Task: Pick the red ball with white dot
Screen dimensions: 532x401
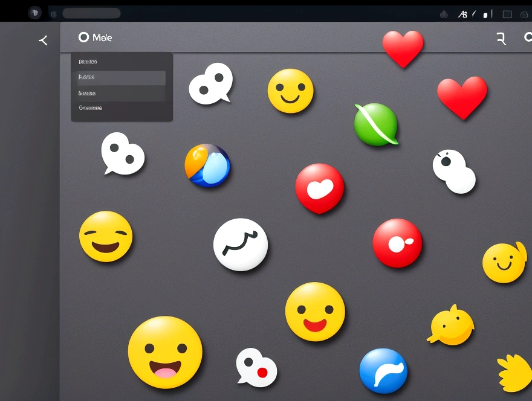Action: (x=397, y=243)
